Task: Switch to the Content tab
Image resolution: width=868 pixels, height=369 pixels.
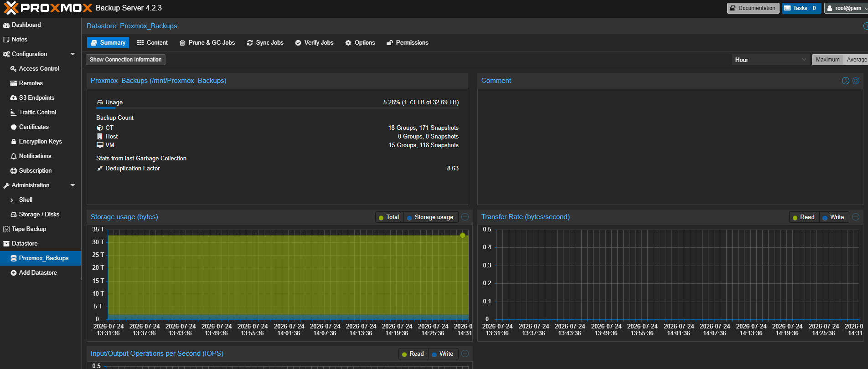Action: point(152,43)
